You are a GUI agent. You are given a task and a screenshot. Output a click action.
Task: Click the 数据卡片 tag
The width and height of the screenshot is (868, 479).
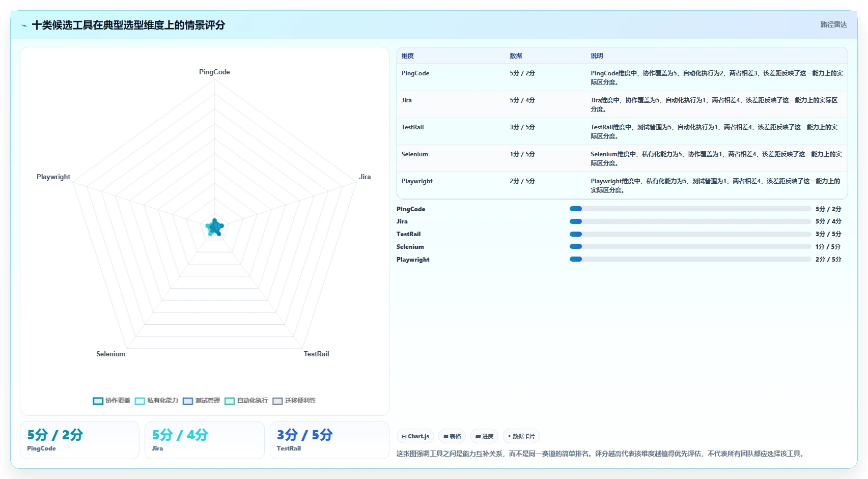pos(521,436)
